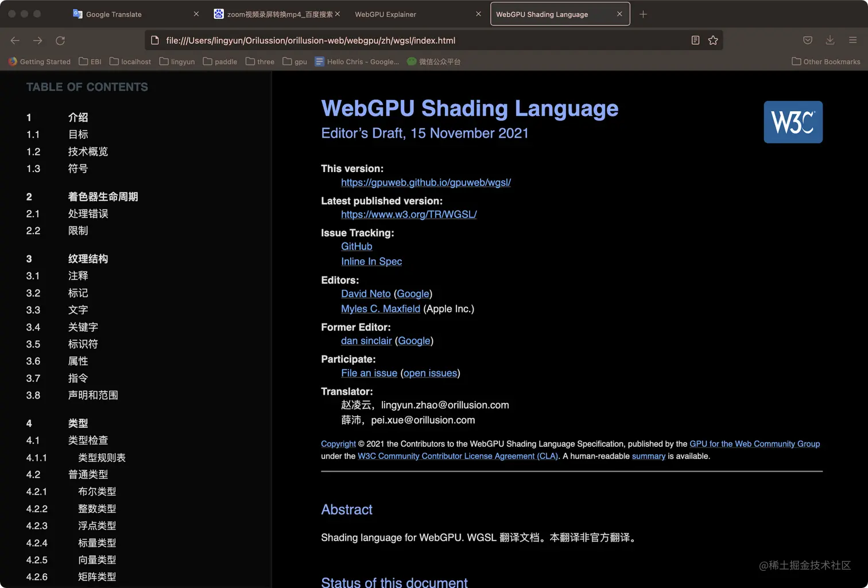The height and width of the screenshot is (588, 868).
Task: Open the browser hamburger menu
Action: (852, 40)
